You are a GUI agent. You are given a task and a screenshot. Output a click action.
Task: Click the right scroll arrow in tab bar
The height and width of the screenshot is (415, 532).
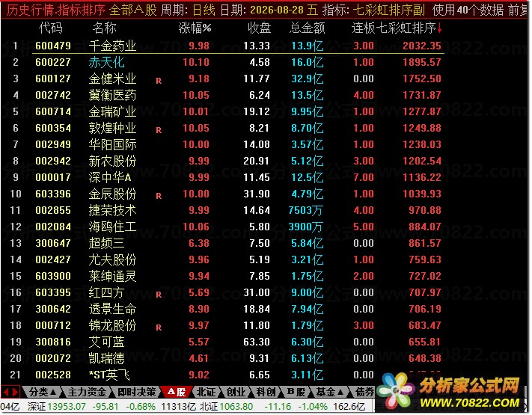point(15,393)
